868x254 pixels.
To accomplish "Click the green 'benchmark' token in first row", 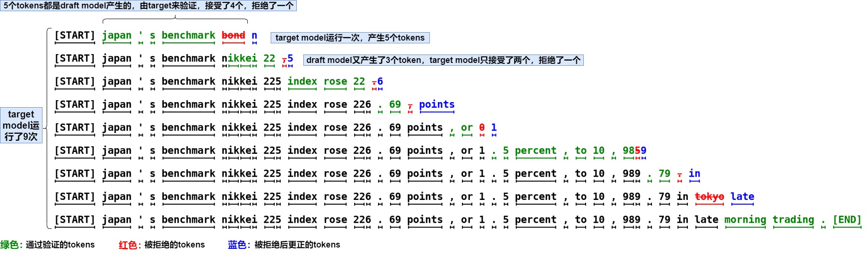I will (189, 35).
